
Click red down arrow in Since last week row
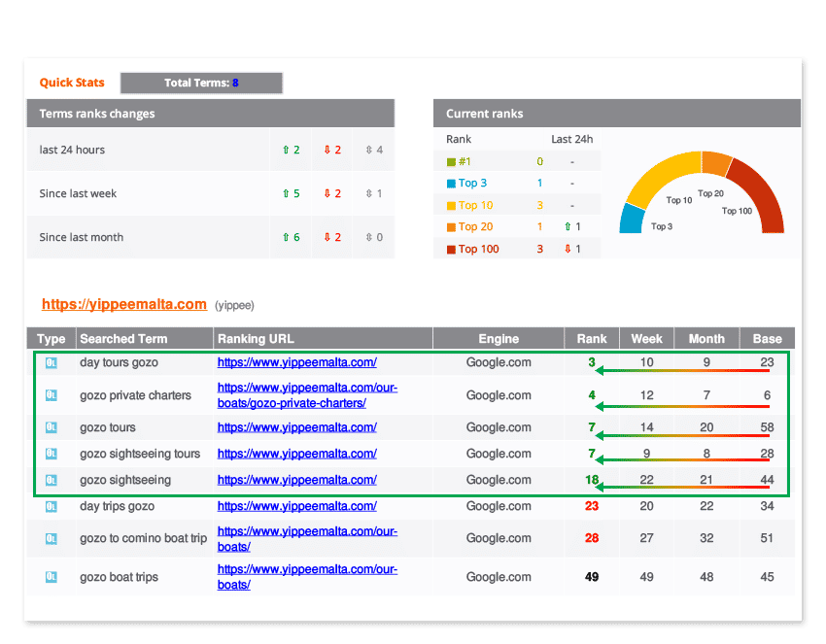(327, 193)
